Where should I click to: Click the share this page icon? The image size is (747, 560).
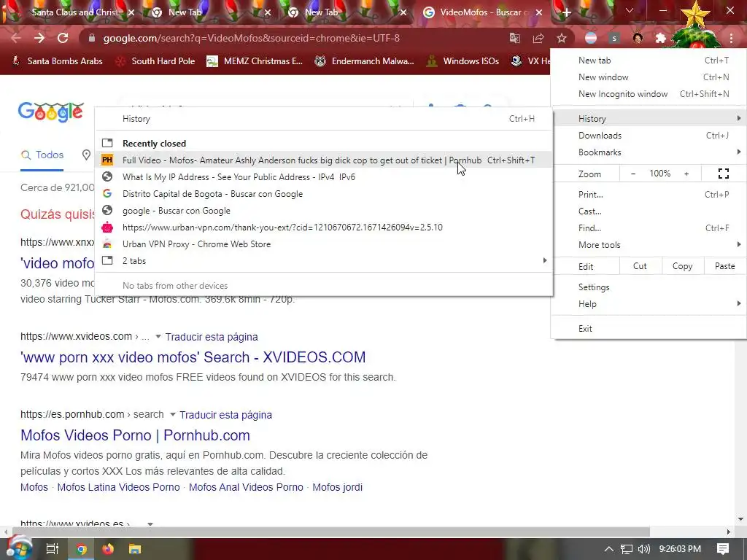[x=538, y=38]
